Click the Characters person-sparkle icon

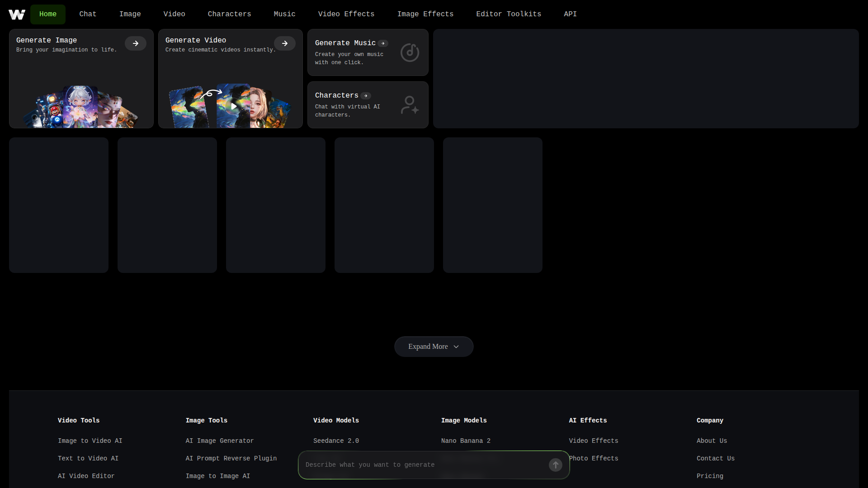point(410,105)
